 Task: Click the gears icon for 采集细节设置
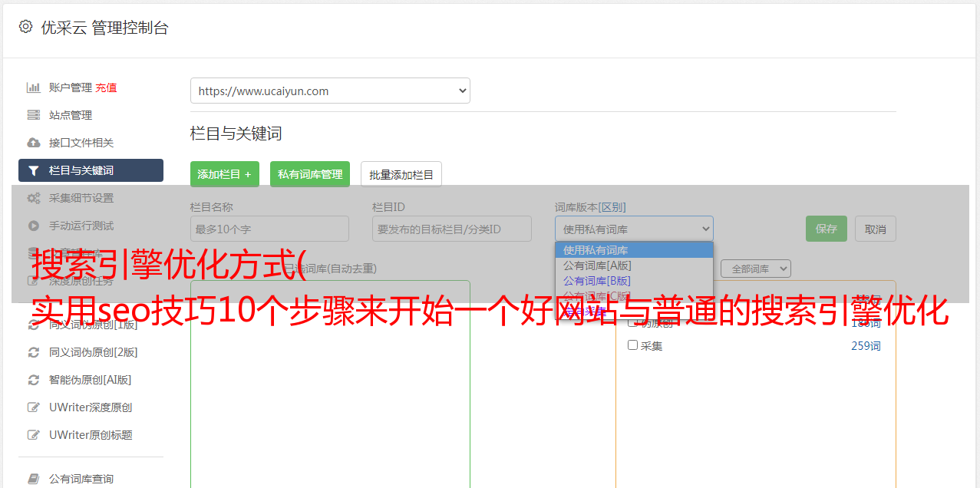[34, 198]
